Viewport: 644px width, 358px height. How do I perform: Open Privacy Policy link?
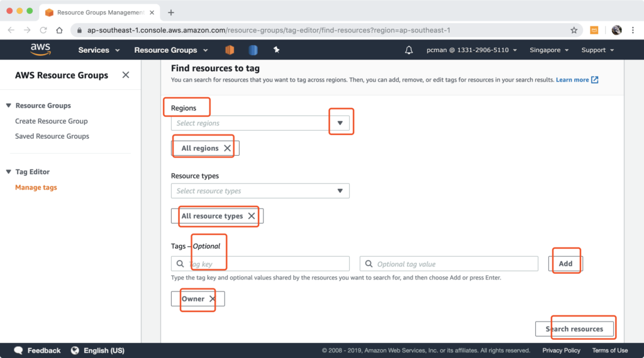click(561, 350)
